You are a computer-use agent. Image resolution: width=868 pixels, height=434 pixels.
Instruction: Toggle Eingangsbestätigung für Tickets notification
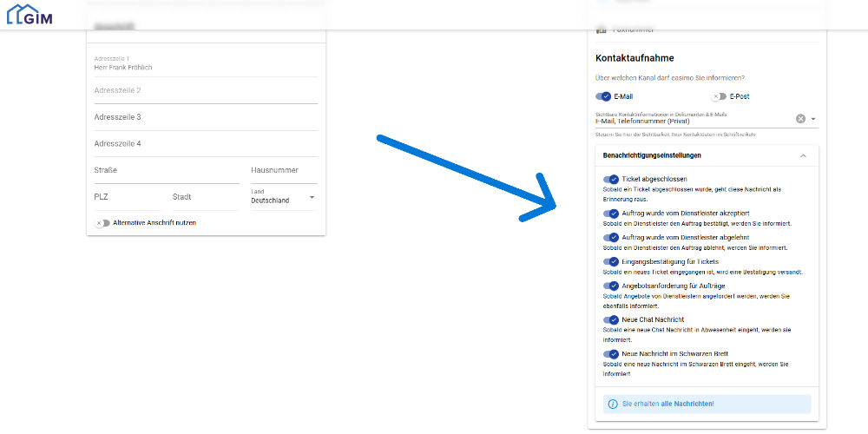611,261
